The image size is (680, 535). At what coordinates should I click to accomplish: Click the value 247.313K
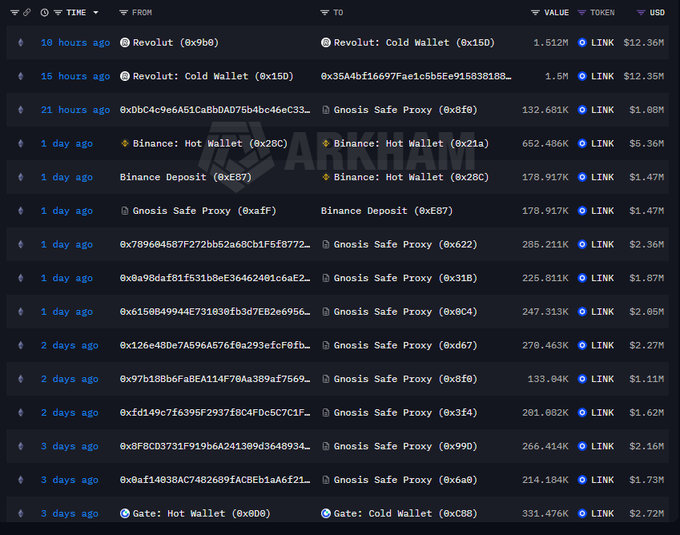pyautogui.click(x=545, y=312)
